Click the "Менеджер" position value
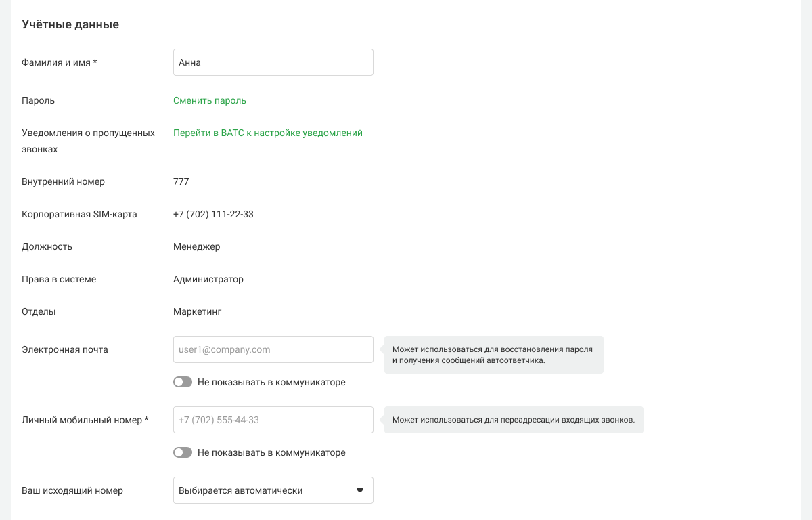Viewport: 812px width, 520px height. point(197,246)
